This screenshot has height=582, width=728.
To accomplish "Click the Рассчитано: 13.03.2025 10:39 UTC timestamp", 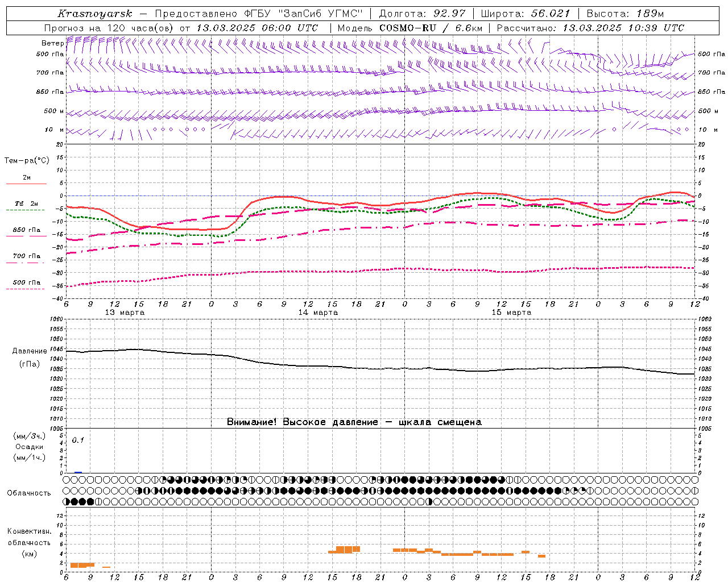I will click(590, 28).
